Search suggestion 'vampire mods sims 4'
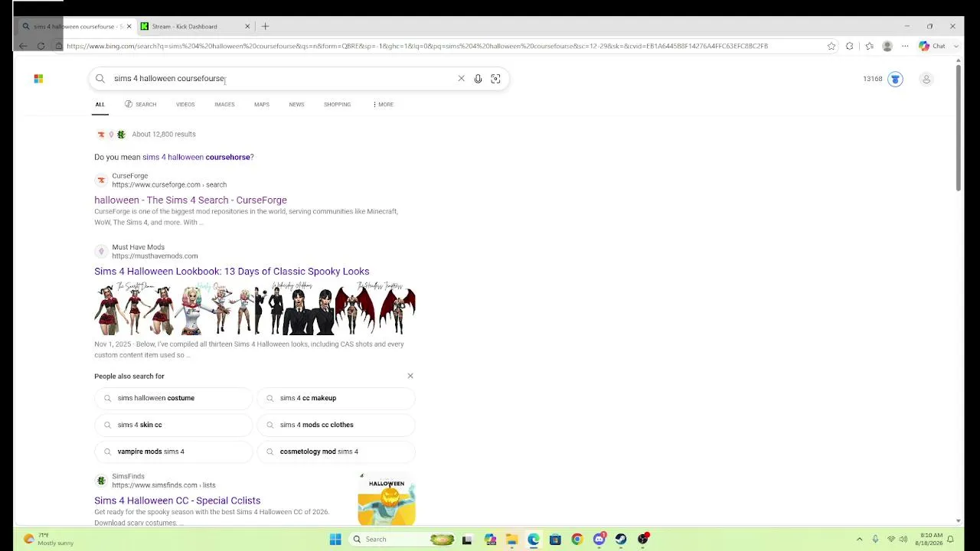 coord(174,452)
